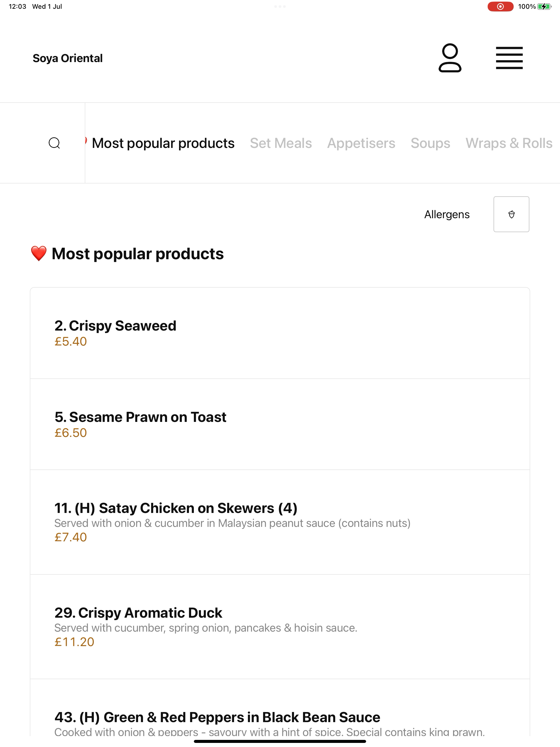
Task: Switch to the Set Meals tab
Action: (281, 143)
